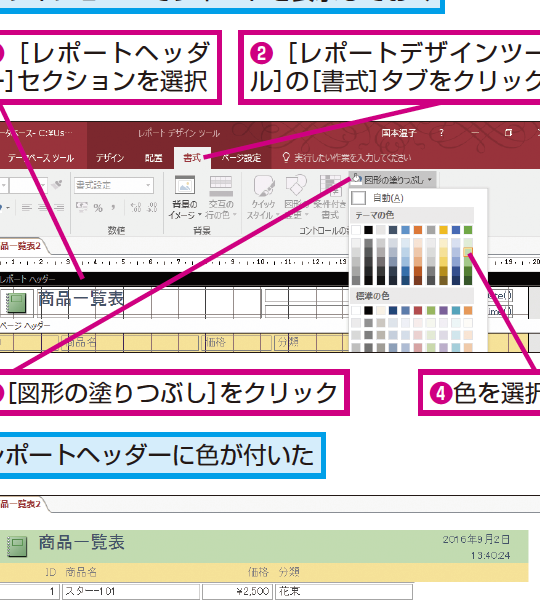The image size is (540, 600).
Task: Open the Help question mark icon
Action: pyautogui.click(x=441, y=133)
